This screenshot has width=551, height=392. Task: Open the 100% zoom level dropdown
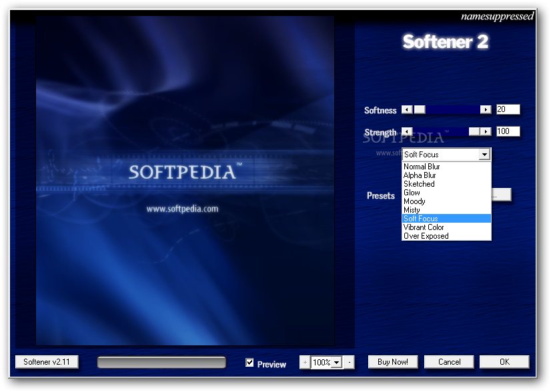337,362
